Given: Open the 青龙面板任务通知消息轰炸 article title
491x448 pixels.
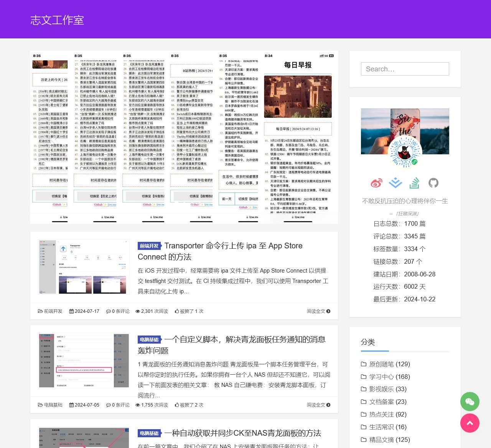Looking at the screenshot, I should pos(232,345).
